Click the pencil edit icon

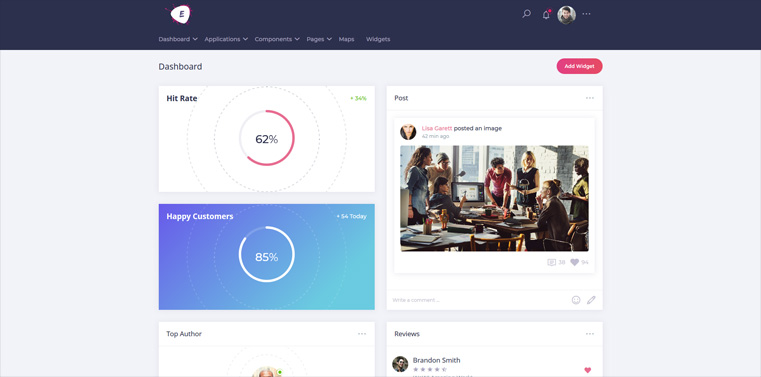(x=591, y=300)
